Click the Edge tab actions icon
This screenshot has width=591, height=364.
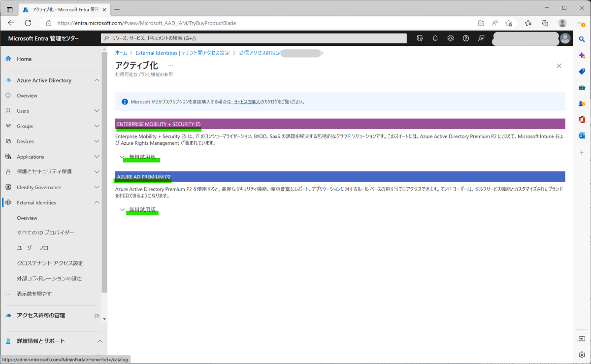(x=9, y=9)
